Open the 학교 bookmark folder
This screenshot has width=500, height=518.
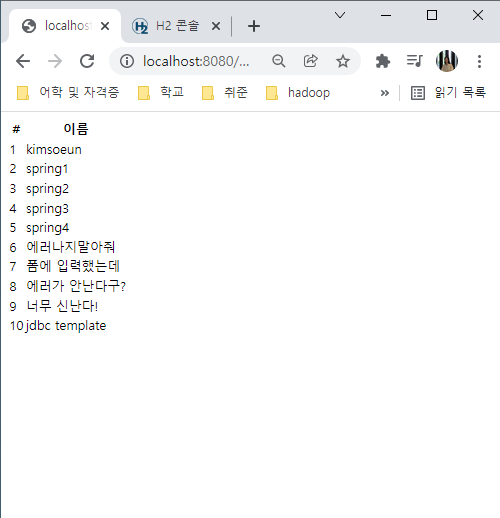click(161, 92)
